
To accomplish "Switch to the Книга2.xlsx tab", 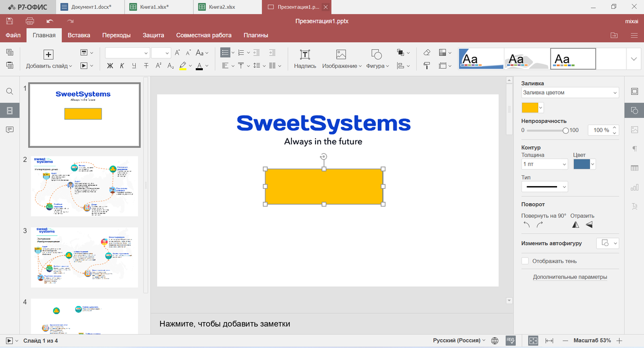I will [228, 7].
